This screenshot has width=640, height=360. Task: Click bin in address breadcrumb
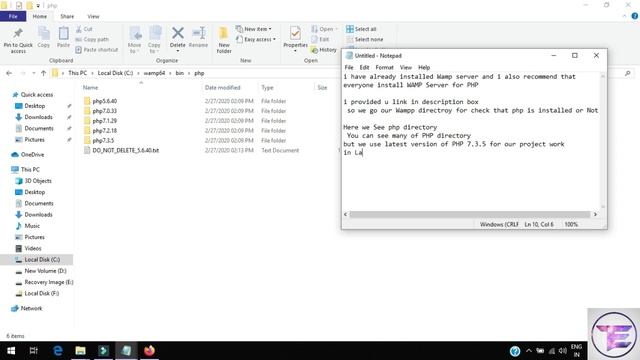click(180, 73)
